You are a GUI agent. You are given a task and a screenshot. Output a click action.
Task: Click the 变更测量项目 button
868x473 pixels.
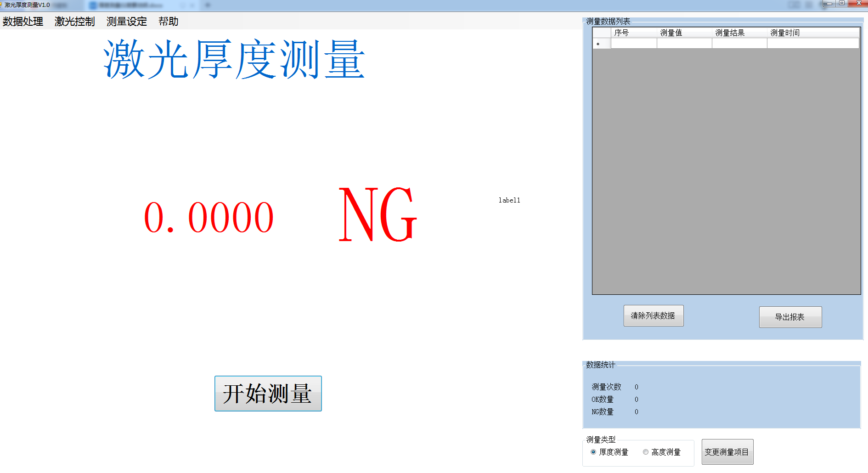pos(727,451)
